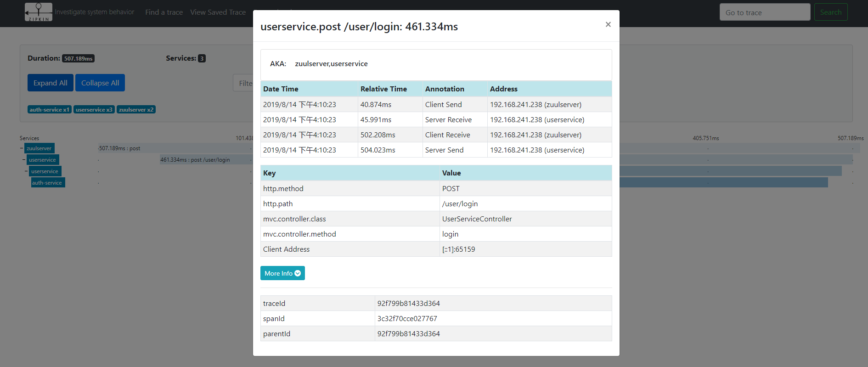Click the Search button

tap(831, 12)
